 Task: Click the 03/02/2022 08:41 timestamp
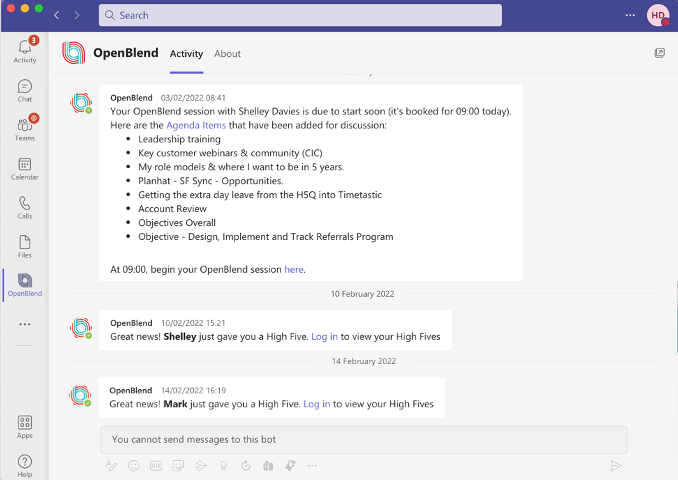pos(193,98)
